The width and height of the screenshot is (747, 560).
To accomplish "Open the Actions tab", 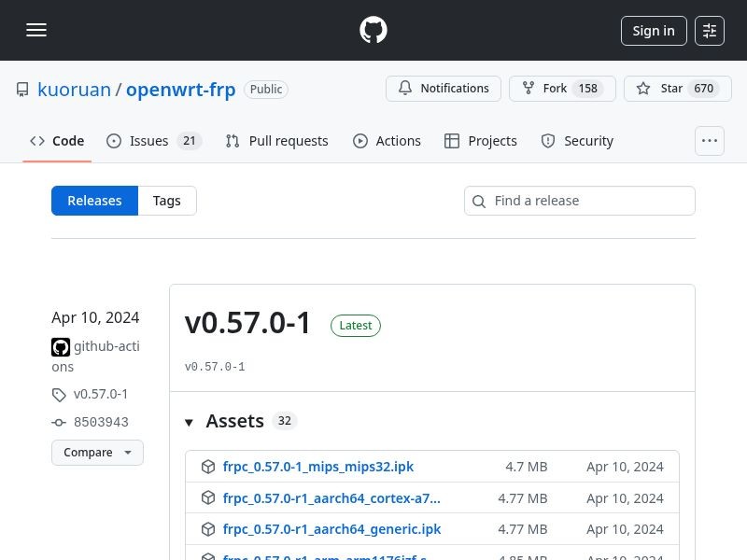I will coord(388,141).
